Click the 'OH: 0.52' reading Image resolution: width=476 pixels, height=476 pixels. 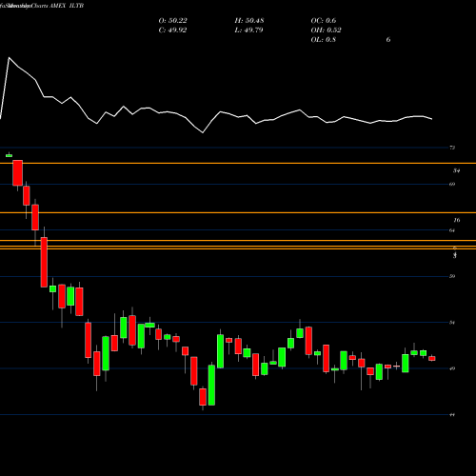tap(326, 30)
